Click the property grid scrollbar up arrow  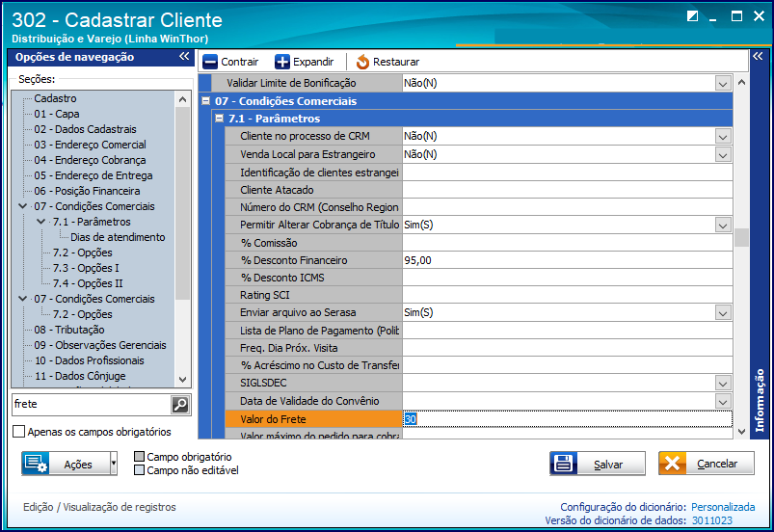pyautogui.click(x=741, y=83)
